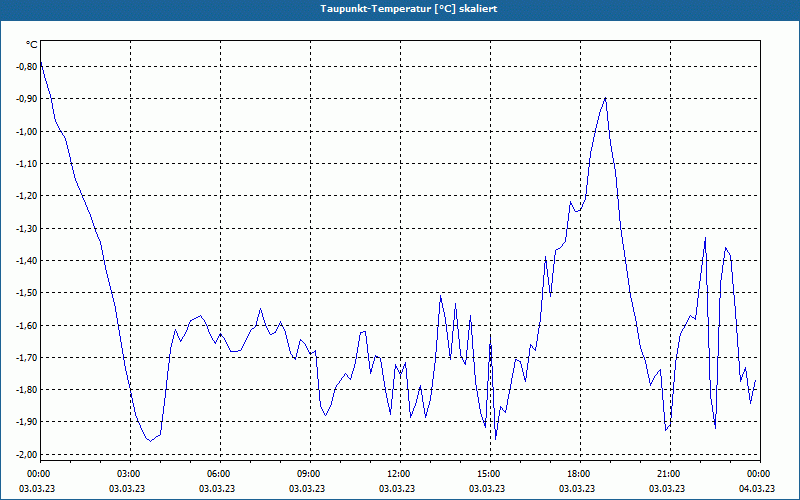Select the y-axis label '-2,00'

pyautogui.click(x=27, y=454)
